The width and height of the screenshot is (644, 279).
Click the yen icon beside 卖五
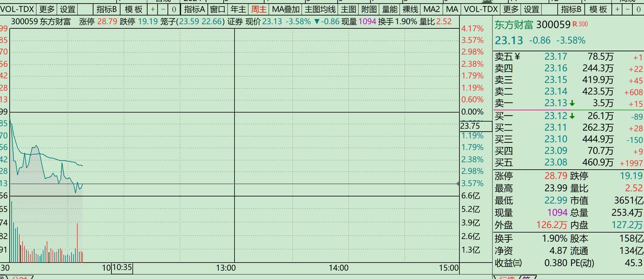pos(517,57)
